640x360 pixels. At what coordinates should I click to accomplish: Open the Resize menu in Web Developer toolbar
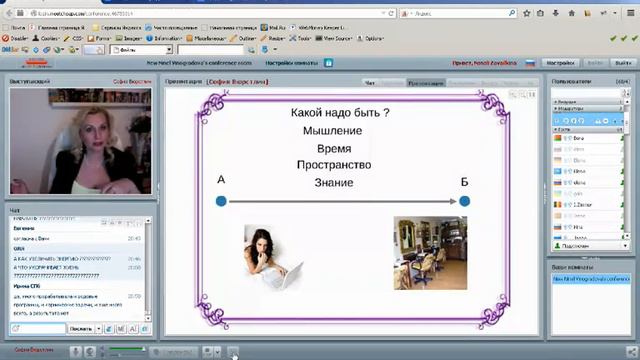pos(273,38)
